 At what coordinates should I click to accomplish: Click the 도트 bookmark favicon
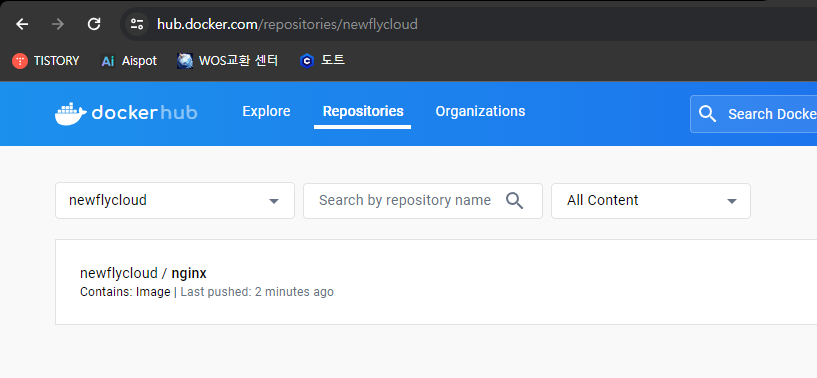click(307, 61)
